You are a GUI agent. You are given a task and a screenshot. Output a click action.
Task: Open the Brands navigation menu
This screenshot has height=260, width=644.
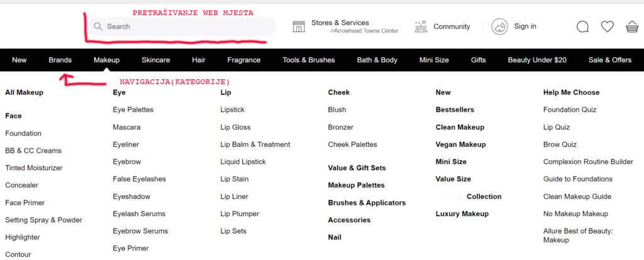pyautogui.click(x=60, y=60)
